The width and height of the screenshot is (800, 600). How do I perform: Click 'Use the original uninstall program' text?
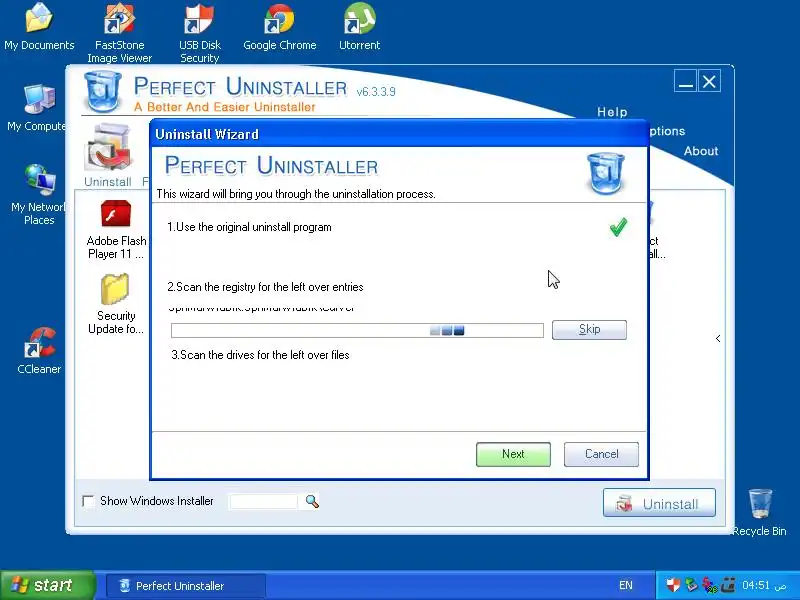click(249, 227)
